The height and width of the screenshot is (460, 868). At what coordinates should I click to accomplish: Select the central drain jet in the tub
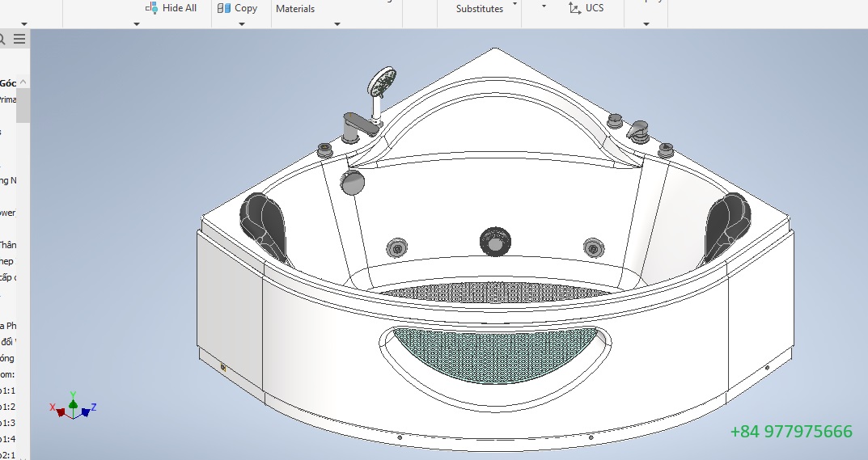pos(495,241)
